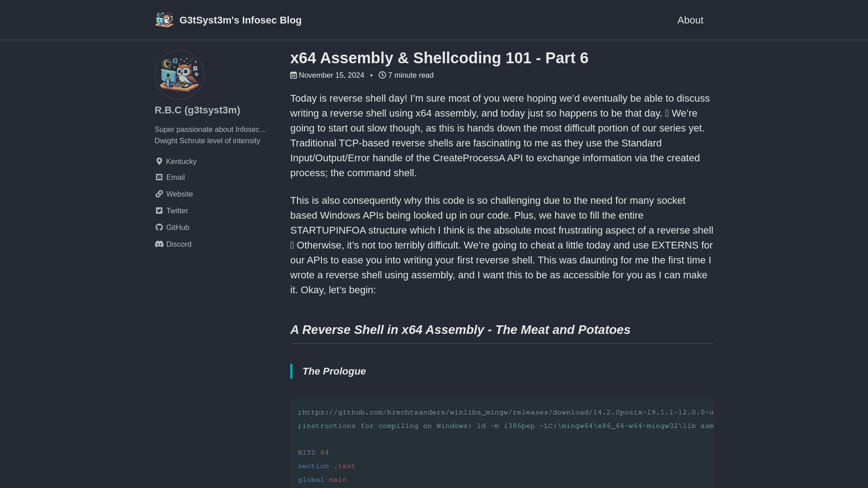
Task: Click the clock icon next to 7 minute read
Action: [382, 75]
